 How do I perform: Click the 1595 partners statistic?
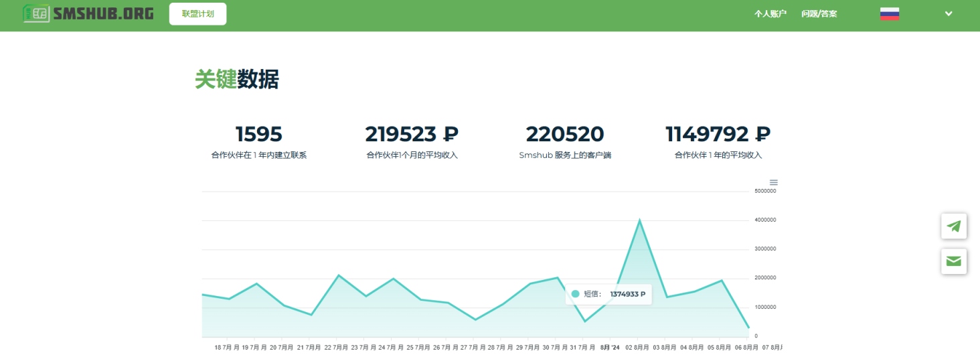[258, 135]
